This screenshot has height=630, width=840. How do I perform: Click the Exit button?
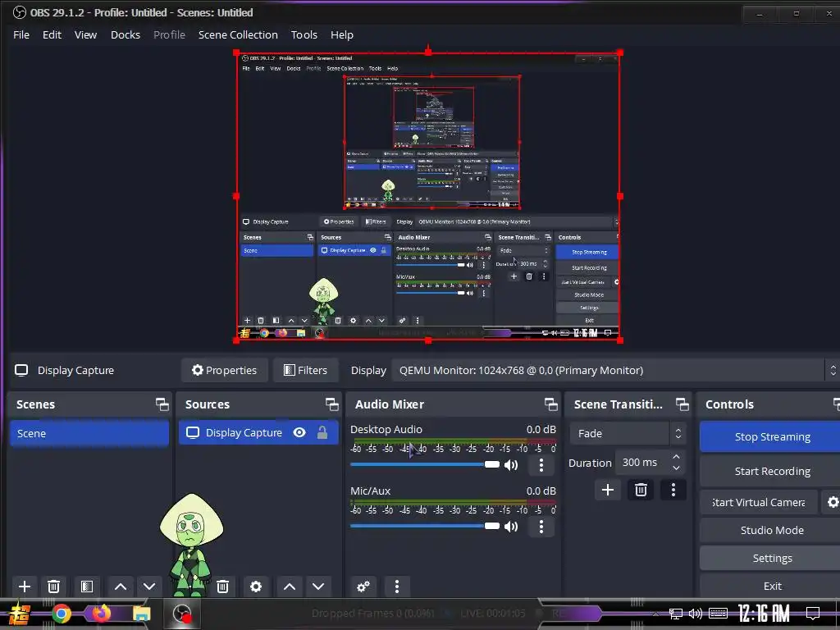772,586
